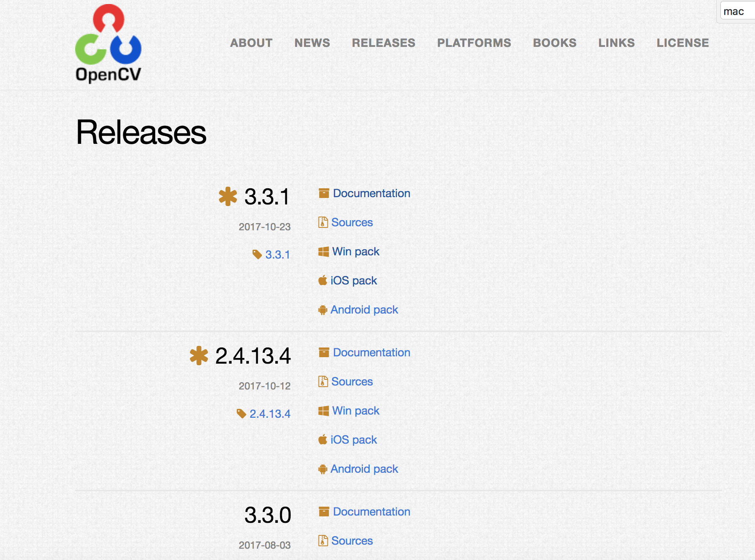Download Sources for release 2.4.13.4
755x560 pixels.
(x=352, y=381)
